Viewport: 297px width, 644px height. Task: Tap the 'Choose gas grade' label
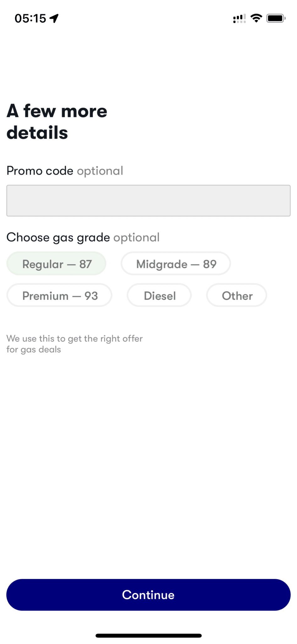click(x=58, y=237)
